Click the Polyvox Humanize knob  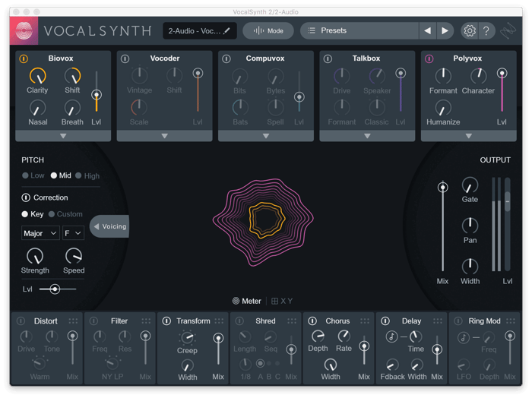(x=443, y=108)
